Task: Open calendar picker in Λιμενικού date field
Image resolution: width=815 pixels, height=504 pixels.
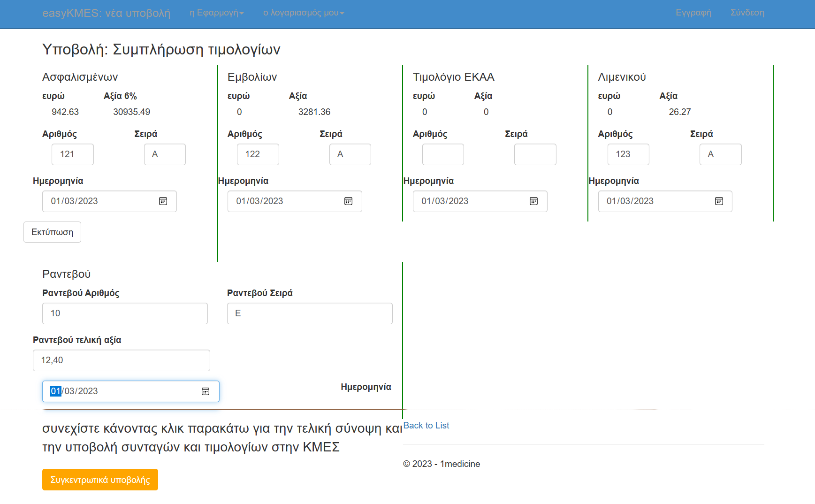Action: click(719, 201)
